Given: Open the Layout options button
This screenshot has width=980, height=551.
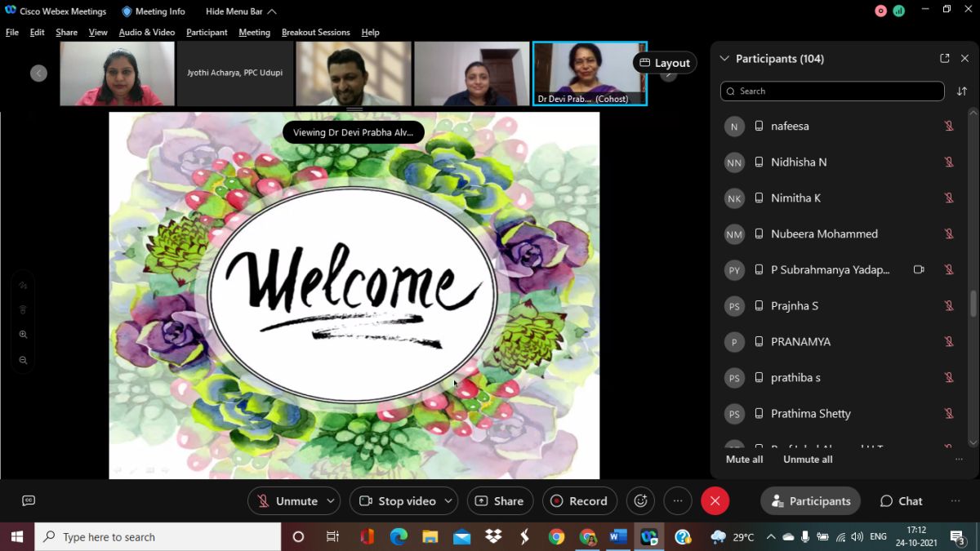Looking at the screenshot, I should [x=664, y=63].
